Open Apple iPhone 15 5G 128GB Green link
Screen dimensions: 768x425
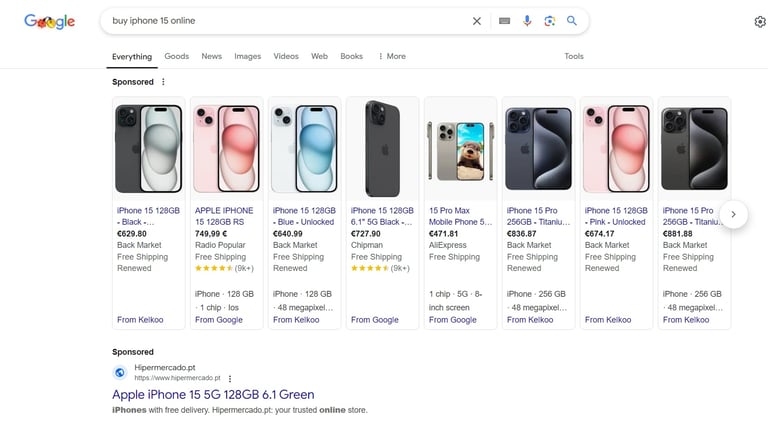pyautogui.click(x=213, y=395)
